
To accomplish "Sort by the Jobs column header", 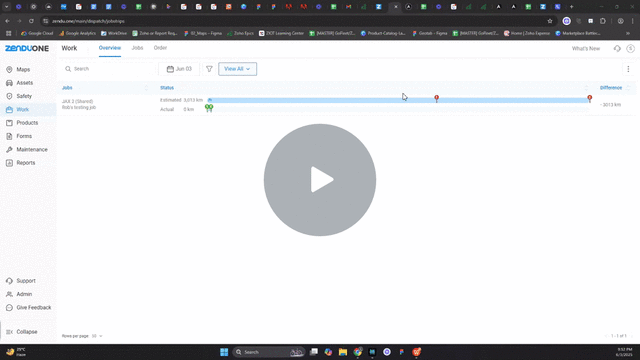I will point(67,88).
